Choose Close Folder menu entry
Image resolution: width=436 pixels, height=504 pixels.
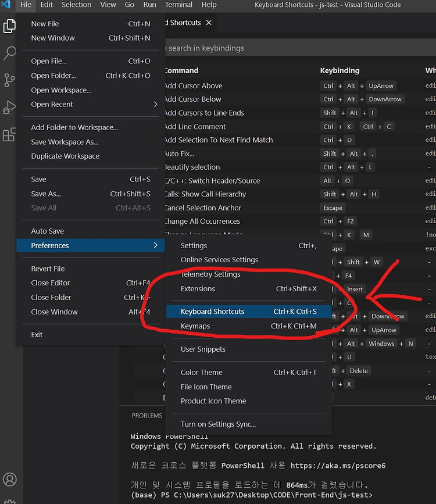(91, 297)
